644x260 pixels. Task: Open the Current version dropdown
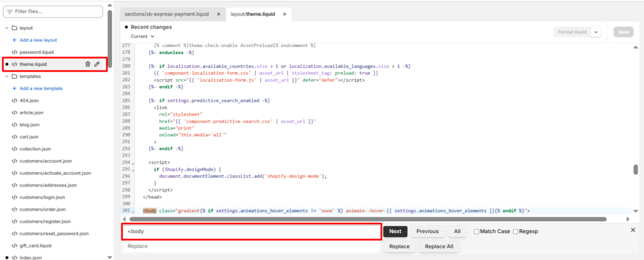click(x=142, y=36)
